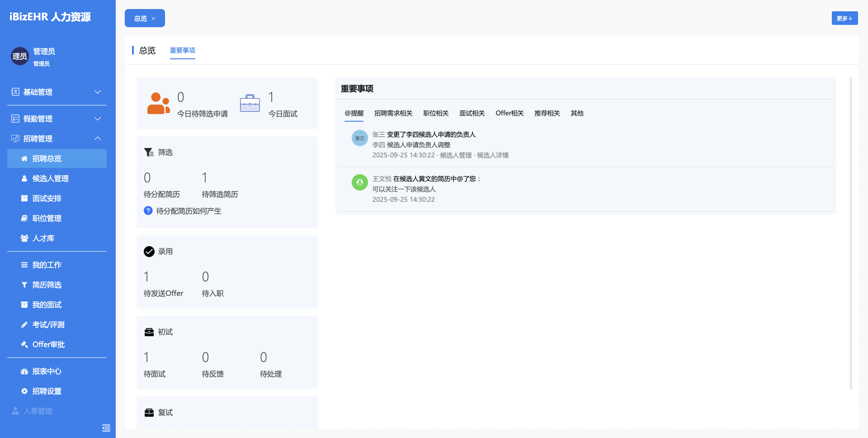Click the briefcase interview icon
868x438 pixels.
point(250,103)
